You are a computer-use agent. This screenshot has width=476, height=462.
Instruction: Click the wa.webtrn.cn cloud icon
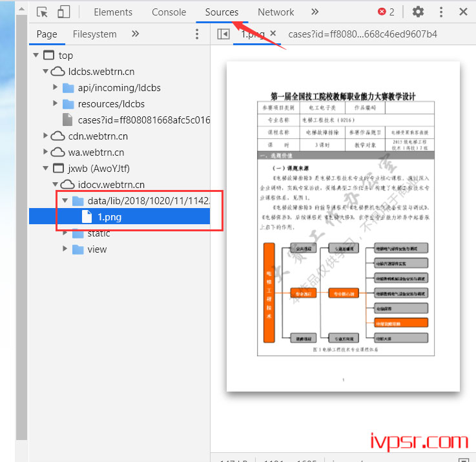click(57, 152)
